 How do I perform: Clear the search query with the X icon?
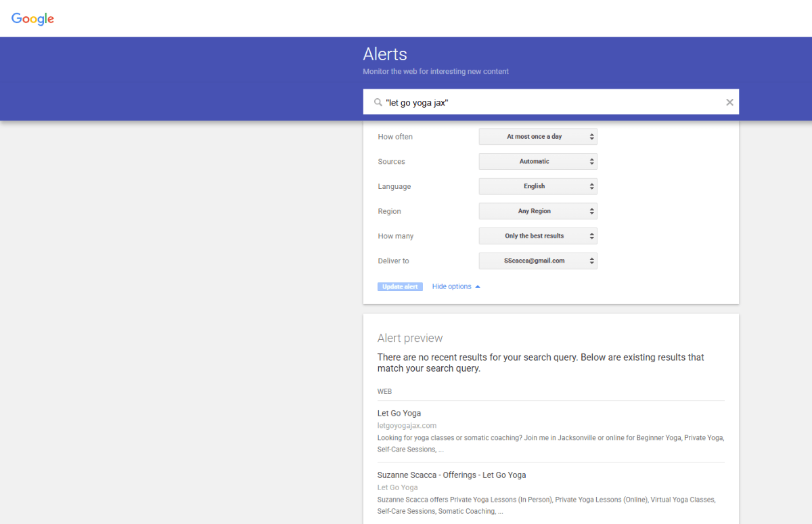(x=729, y=102)
